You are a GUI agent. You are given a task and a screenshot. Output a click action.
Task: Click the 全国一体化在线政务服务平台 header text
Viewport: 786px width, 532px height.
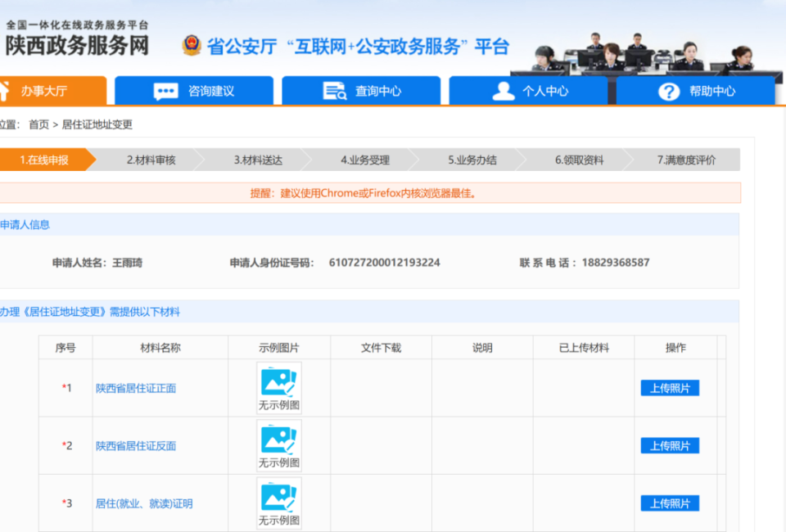coord(77,25)
